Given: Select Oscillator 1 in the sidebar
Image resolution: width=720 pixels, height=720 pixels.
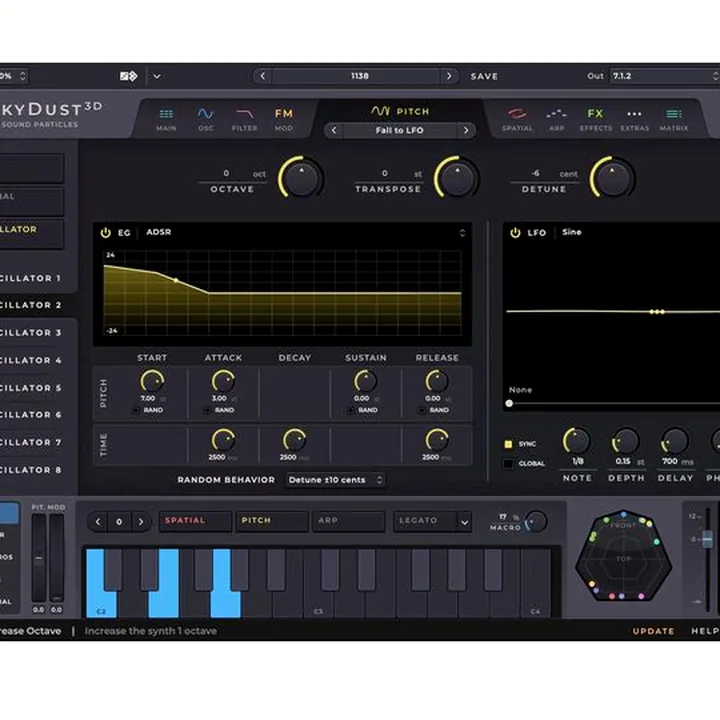Looking at the screenshot, I should (30, 278).
